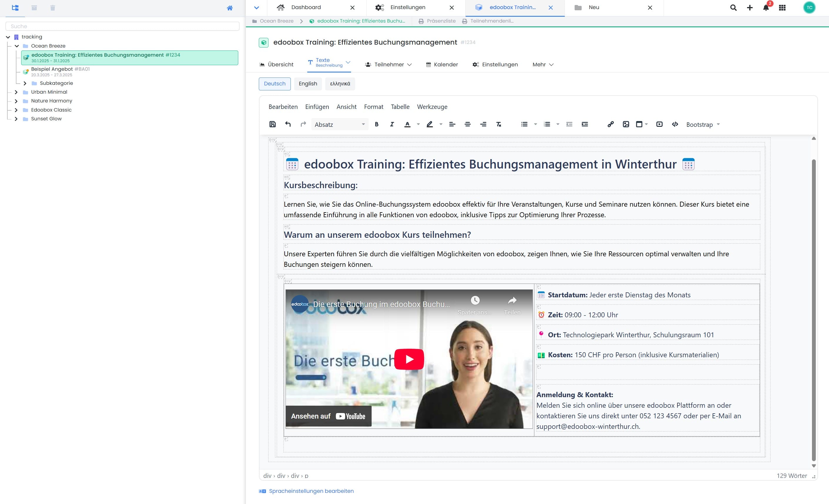Open the Präsenzliste print link
Image resolution: width=829 pixels, height=504 pixels.
pos(437,21)
